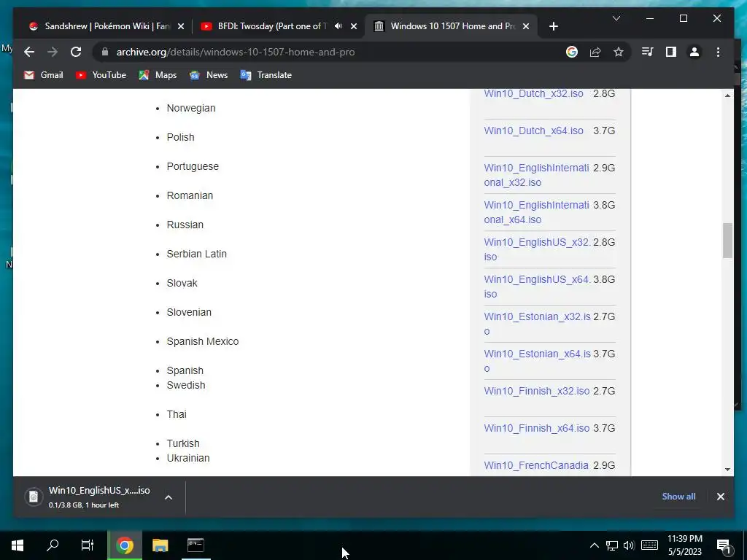Download Win10_Estonian_x64.iso
This screenshot has height=560, width=747.
tap(538, 360)
